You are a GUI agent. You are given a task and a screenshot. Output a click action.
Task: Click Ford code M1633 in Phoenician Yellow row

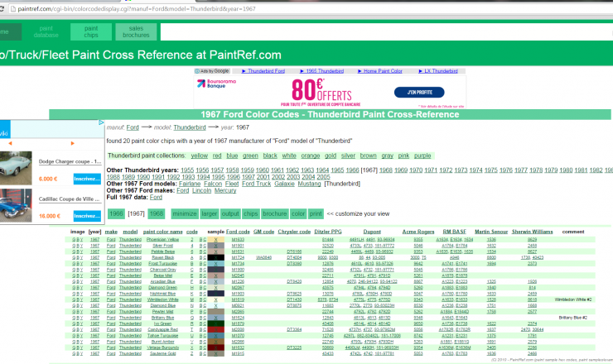(x=238, y=240)
